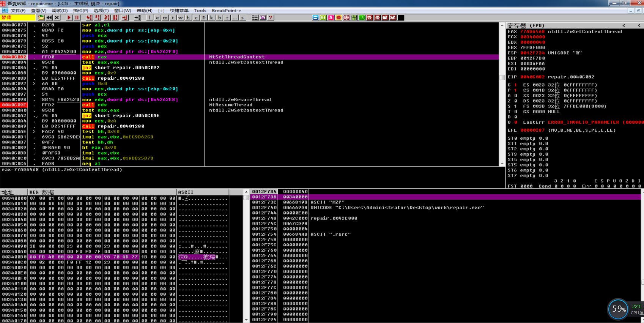This screenshot has height=323, width=644.
Task: Click the orange circle plugin icon
Action: click(339, 17)
